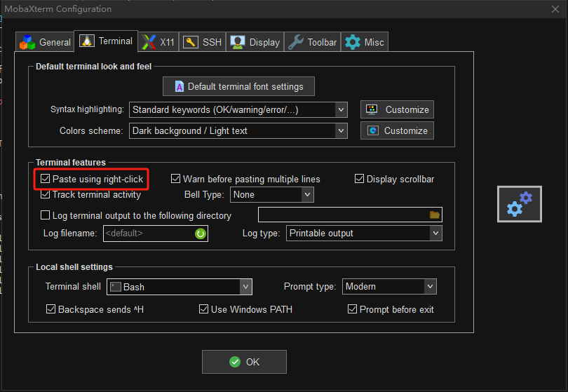Click Default terminal font settings button

(x=238, y=86)
